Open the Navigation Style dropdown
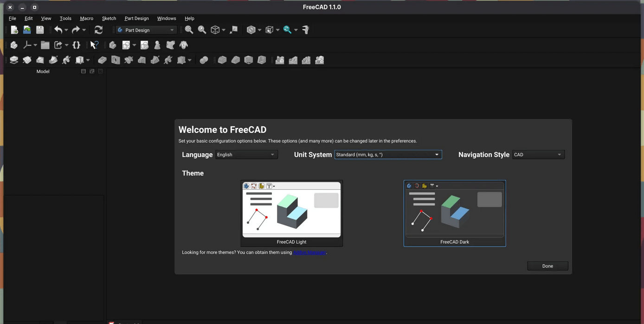This screenshot has height=324, width=644. point(538,155)
